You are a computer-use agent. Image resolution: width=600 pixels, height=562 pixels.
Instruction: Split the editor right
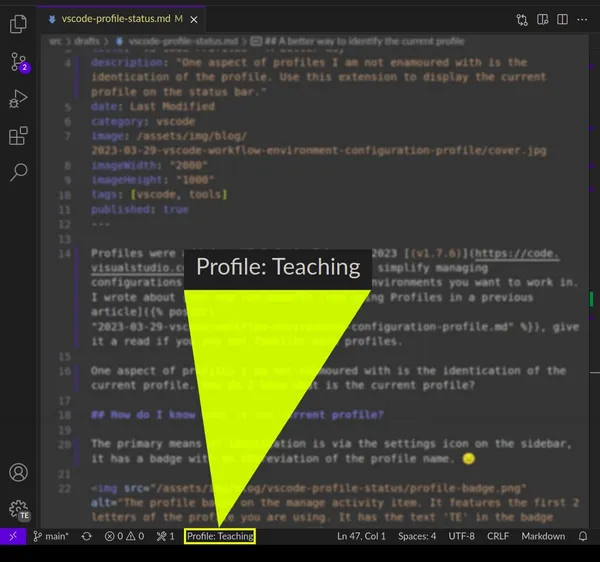coord(562,20)
